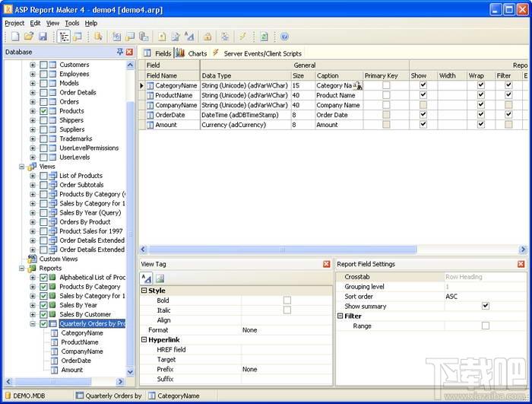Open the Project menu

pos(14,23)
